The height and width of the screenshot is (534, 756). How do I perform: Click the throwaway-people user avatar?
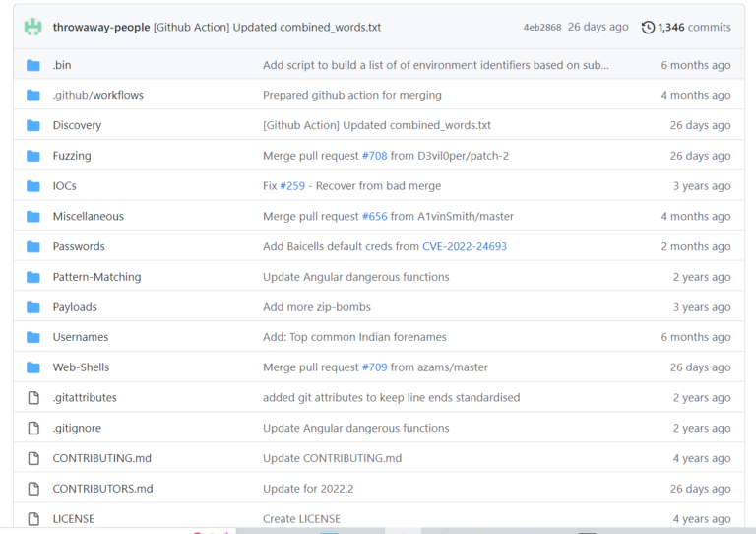[x=33, y=27]
